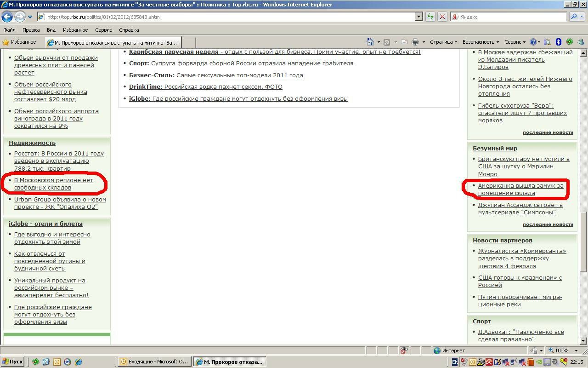Open the Избранное menu in menu bar
The height and width of the screenshot is (368, 588).
pos(75,30)
